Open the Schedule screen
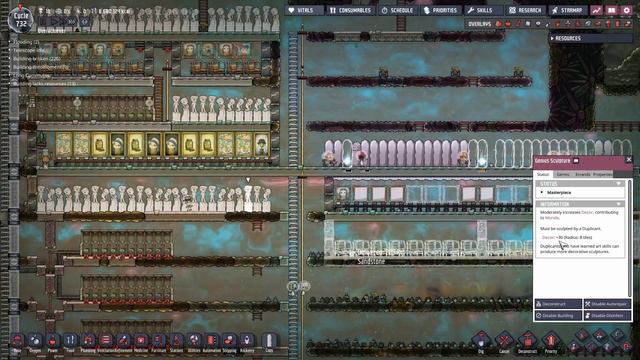The height and width of the screenshot is (360, 640). click(x=398, y=10)
